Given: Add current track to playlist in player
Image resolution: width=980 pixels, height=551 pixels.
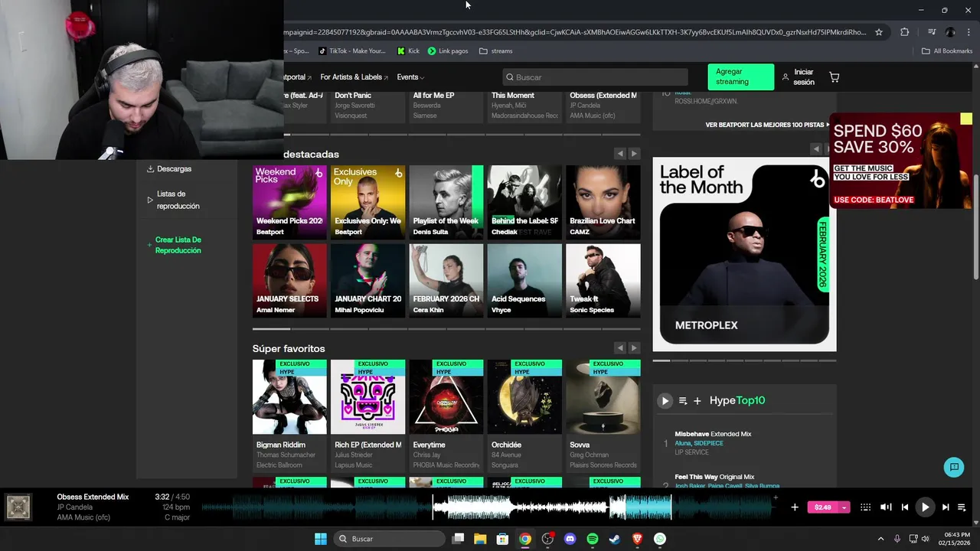Looking at the screenshot, I should click(794, 507).
